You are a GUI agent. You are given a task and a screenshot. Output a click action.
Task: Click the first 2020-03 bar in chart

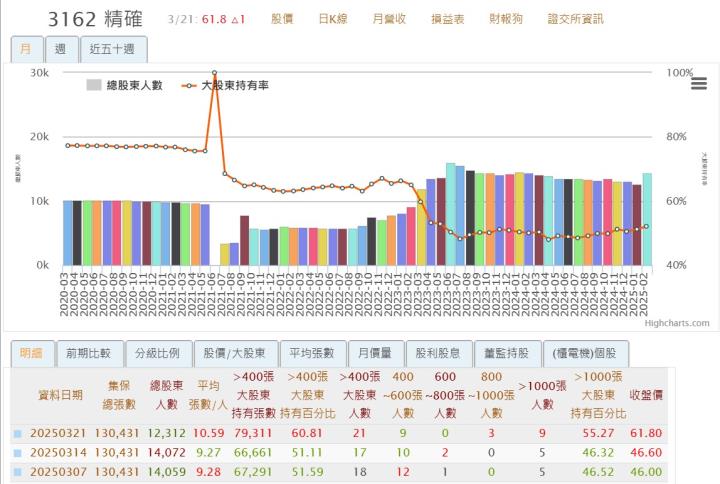coord(68,233)
